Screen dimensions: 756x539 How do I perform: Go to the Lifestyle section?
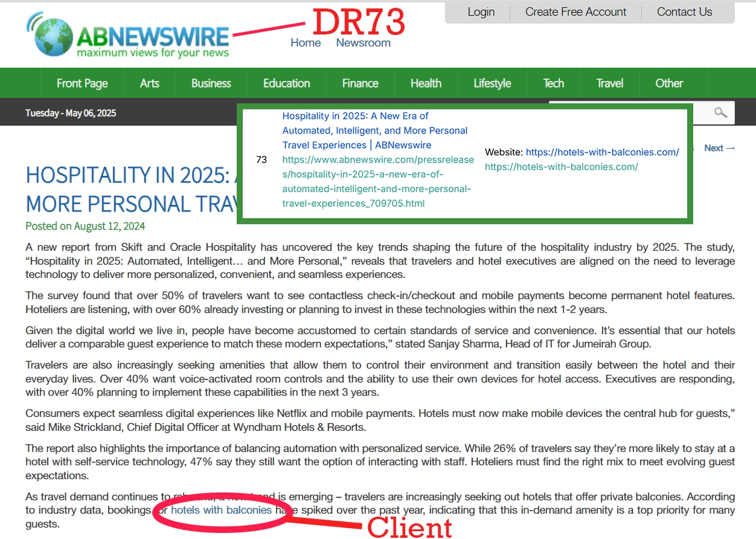[x=492, y=83]
